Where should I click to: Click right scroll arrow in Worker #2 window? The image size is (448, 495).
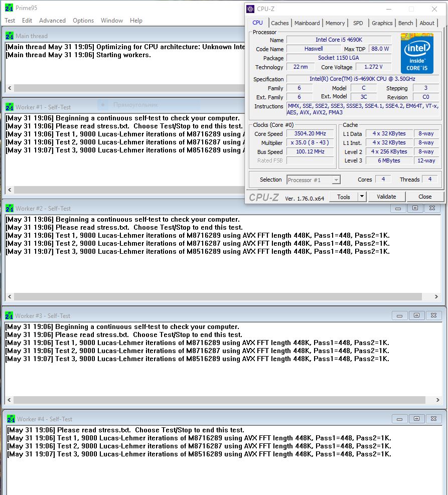(436, 297)
